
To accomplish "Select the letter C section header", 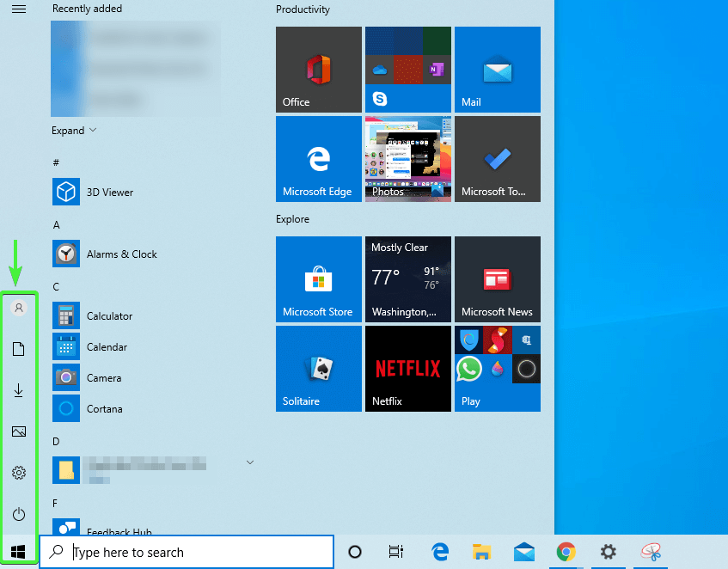I will pos(56,286).
